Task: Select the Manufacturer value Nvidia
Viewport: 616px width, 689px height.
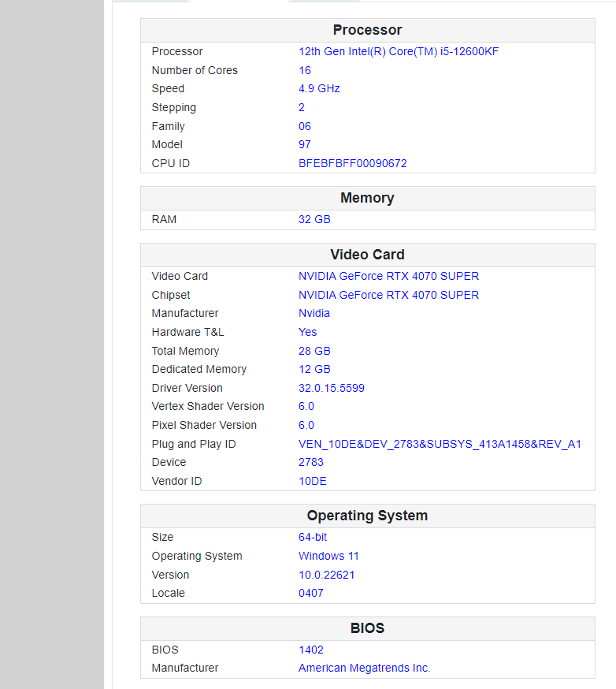Action: 314,313
